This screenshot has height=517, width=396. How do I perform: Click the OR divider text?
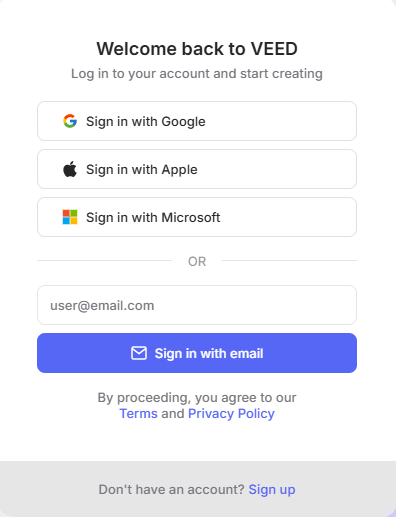[197, 262]
